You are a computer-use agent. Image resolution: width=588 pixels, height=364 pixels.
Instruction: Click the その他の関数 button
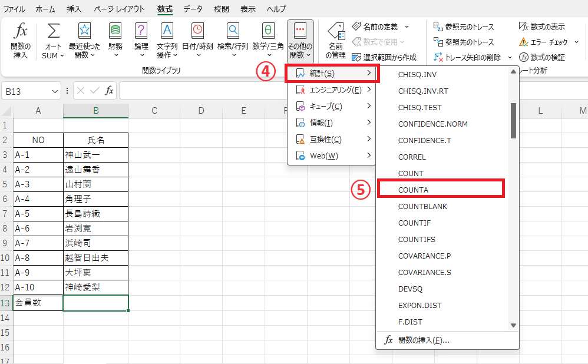click(300, 41)
